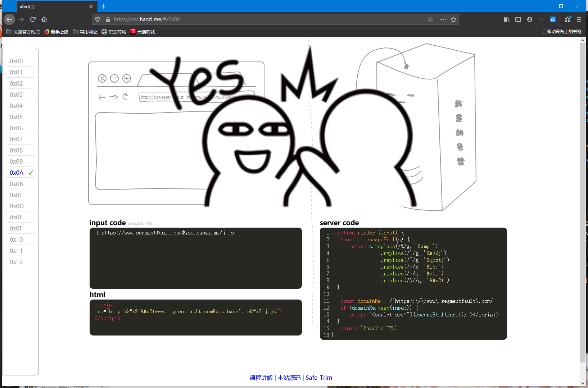Open 天猫商城 bookmark
The width and height of the screenshot is (588, 388).
(143, 32)
